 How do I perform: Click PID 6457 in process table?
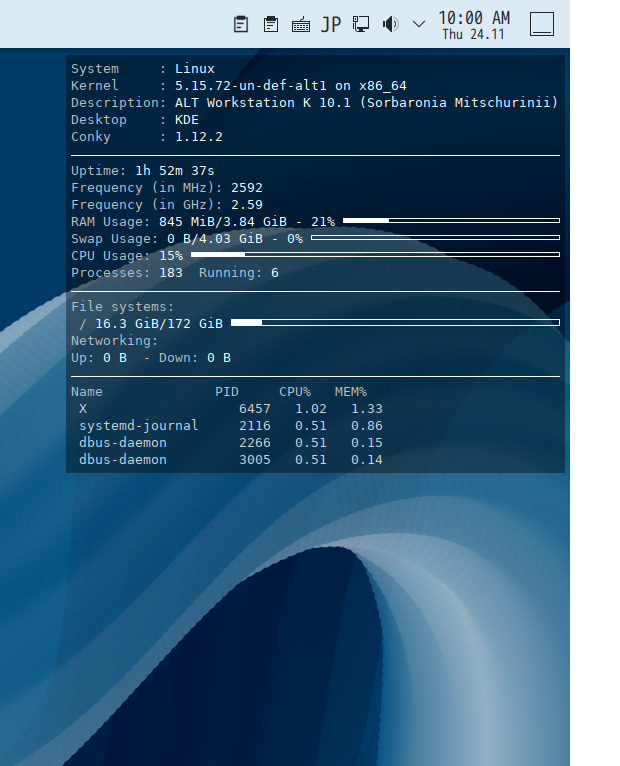(x=255, y=409)
